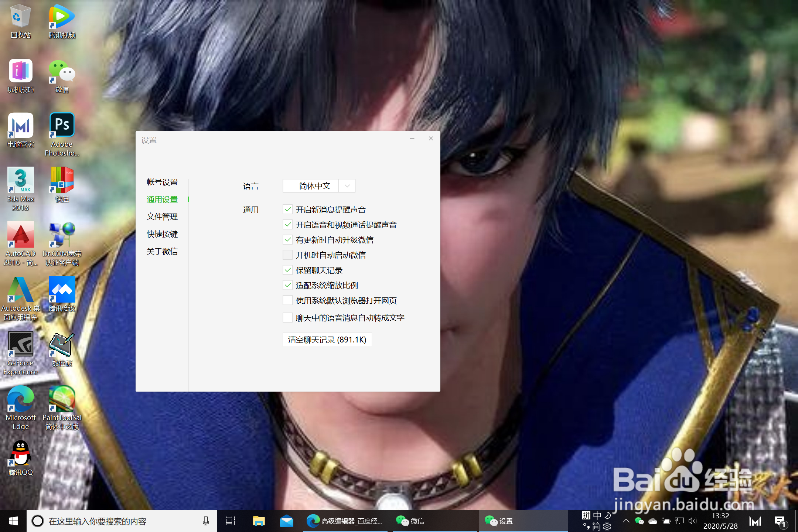Close the 设置 window

431,139
